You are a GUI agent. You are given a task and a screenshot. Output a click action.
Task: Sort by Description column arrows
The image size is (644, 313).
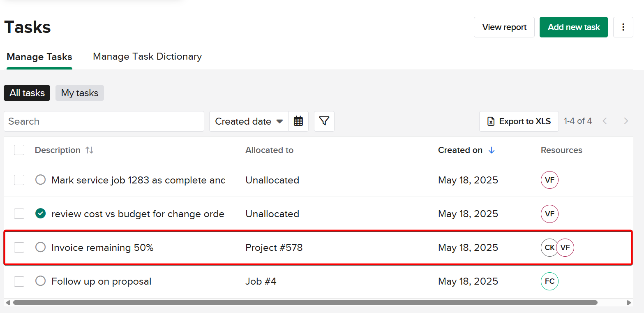(x=89, y=150)
